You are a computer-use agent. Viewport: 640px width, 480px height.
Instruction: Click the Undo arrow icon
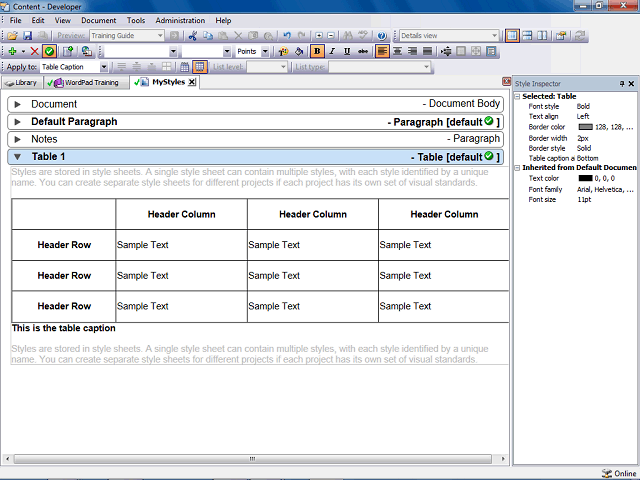pos(287,36)
